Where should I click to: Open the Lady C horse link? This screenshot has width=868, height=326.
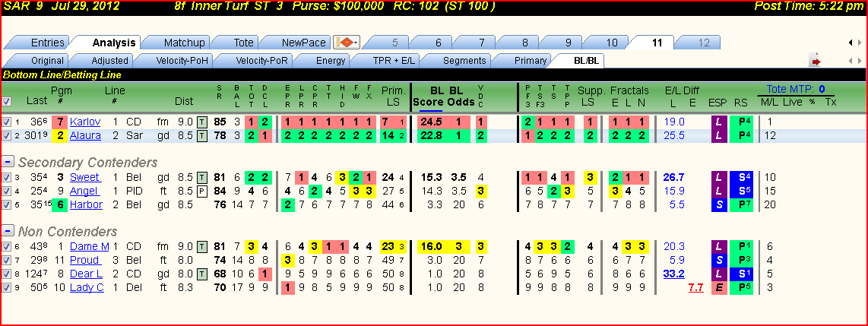tap(87, 287)
